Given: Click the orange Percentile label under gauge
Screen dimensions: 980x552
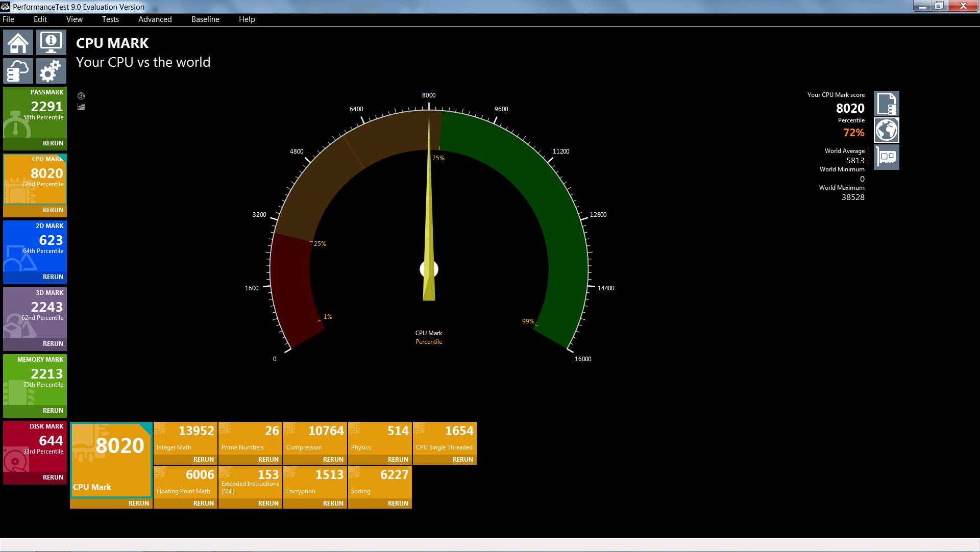Looking at the screenshot, I should [429, 342].
